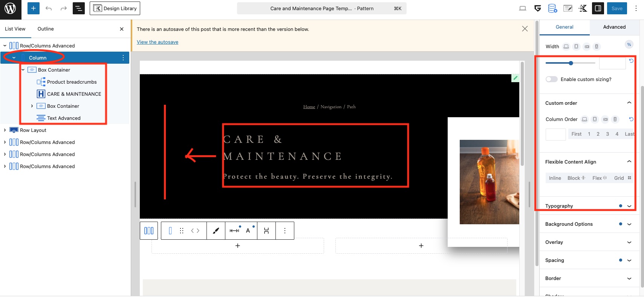Collapse top Row/Columns Advanced tree item
This screenshot has height=297, width=644.
(x=5, y=46)
